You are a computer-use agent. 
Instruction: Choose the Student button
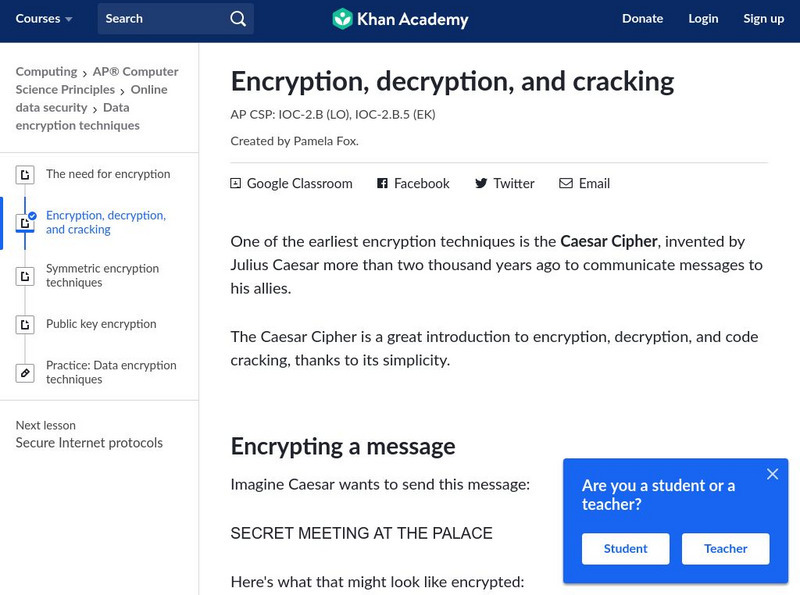click(625, 548)
